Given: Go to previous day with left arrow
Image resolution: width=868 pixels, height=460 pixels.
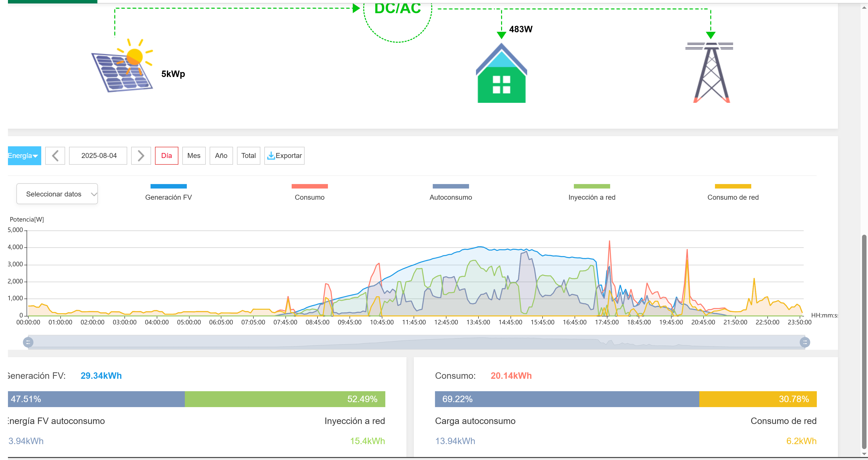Looking at the screenshot, I should (x=55, y=156).
